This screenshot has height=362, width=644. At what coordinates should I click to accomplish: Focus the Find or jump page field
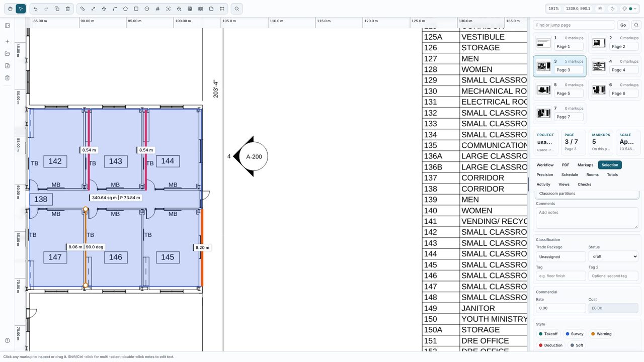[x=574, y=25]
